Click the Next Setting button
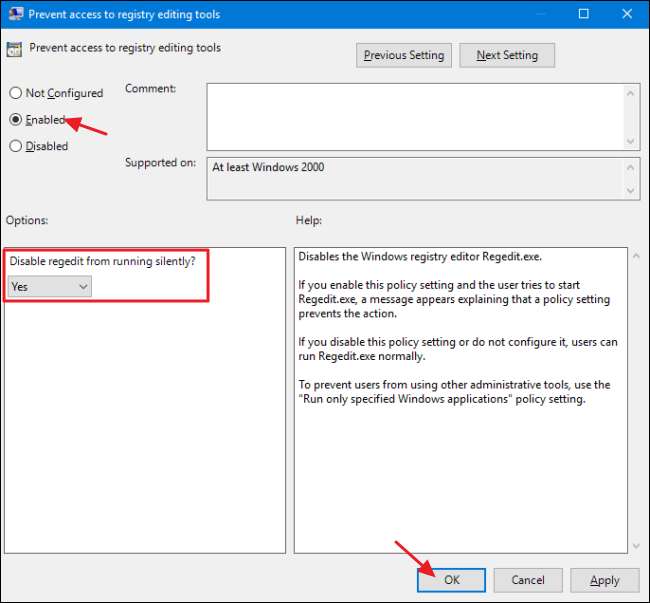Image resolution: width=650 pixels, height=603 pixels. [507, 55]
